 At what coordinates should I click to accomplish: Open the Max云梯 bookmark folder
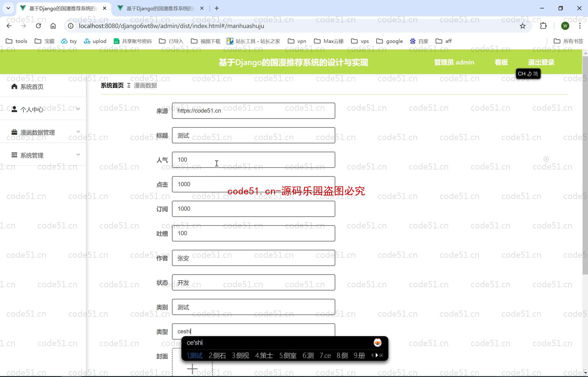pyautogui.click(x=329, y=41)
